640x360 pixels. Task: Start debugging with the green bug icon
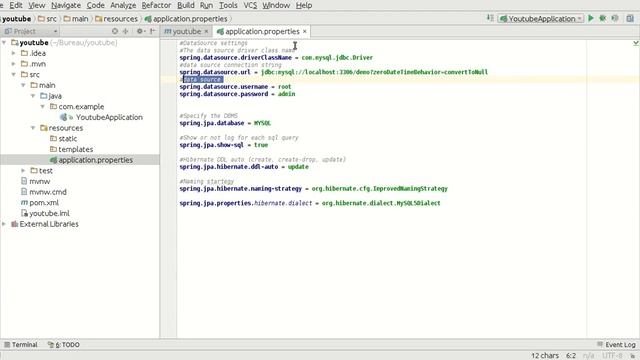tap(602, 18)
